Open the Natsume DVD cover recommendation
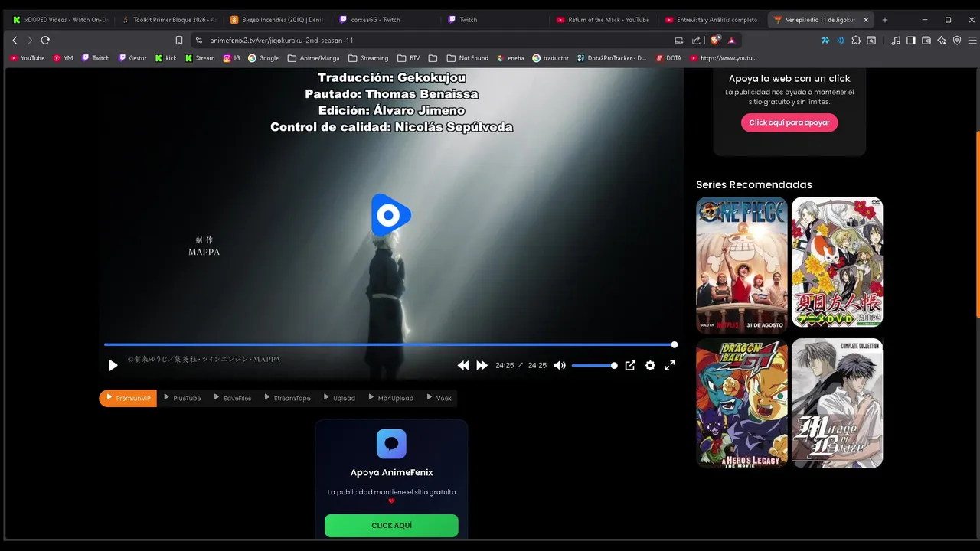 (837, 262)
